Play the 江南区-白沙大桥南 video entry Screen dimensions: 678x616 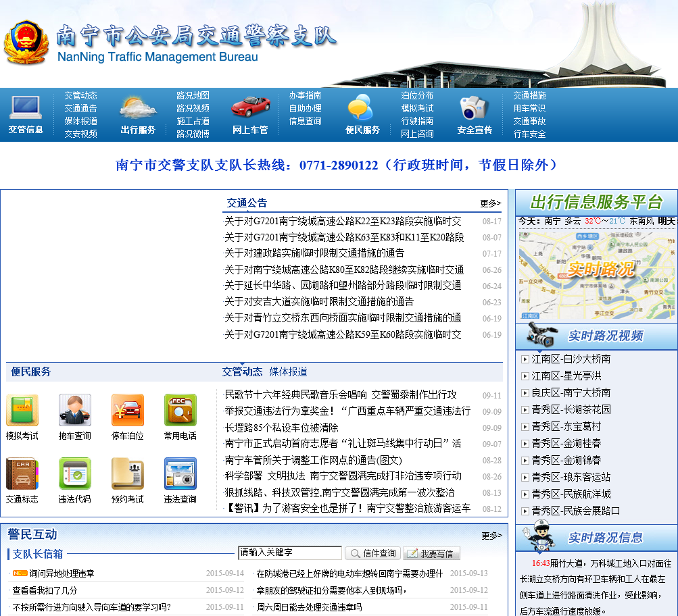coord(571,359)
